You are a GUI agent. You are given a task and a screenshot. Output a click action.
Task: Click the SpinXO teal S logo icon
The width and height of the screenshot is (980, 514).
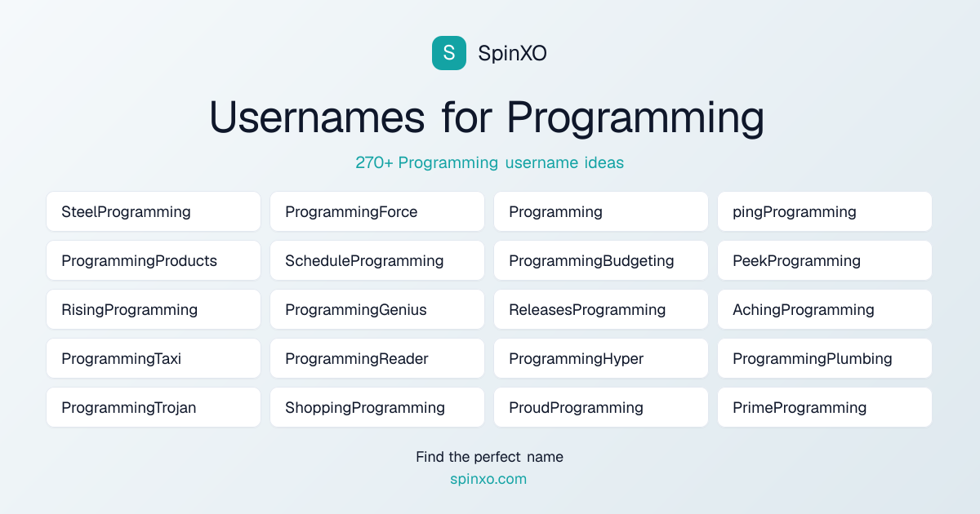click(x=449, y=53)
